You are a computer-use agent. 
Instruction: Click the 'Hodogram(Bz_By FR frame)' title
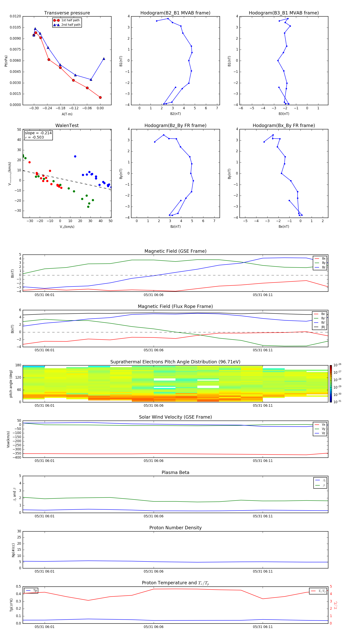pyautogui.click(x=175, y=125)
